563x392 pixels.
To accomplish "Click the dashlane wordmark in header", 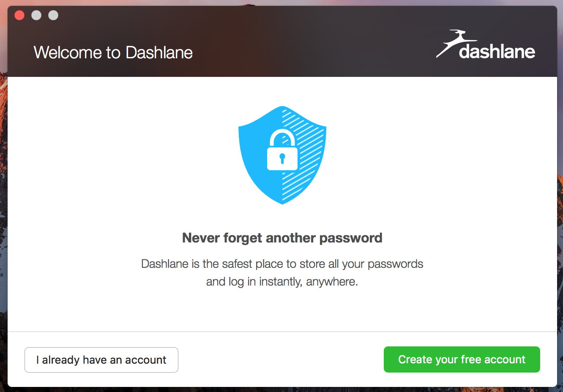I will coord(497,52).
